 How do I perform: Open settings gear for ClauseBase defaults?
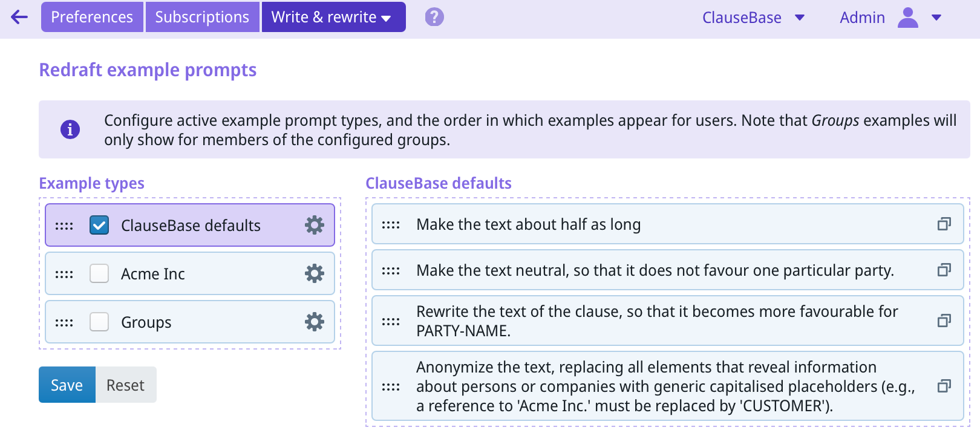[x=315, y=225]
